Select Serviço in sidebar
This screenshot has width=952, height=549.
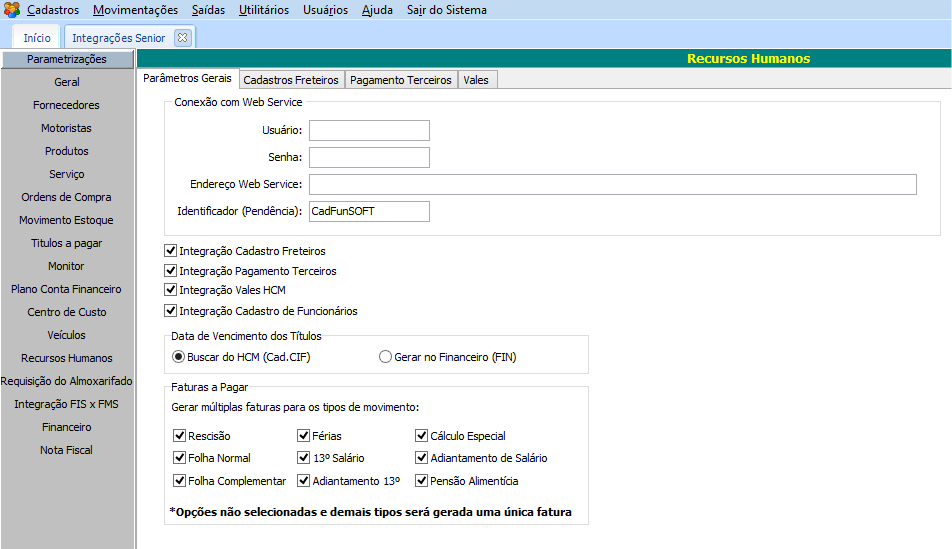pos(67,174)
